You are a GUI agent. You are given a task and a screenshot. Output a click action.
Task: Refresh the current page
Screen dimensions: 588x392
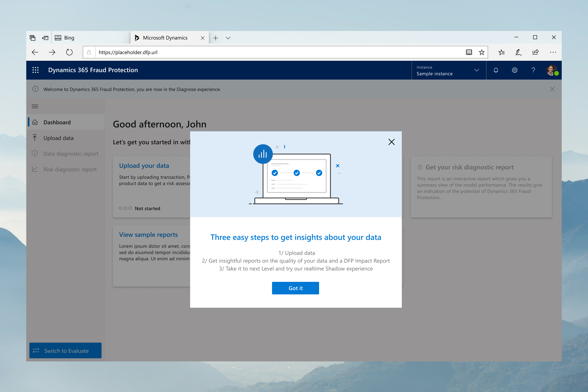pyautogui.click(x=69, y=52)
